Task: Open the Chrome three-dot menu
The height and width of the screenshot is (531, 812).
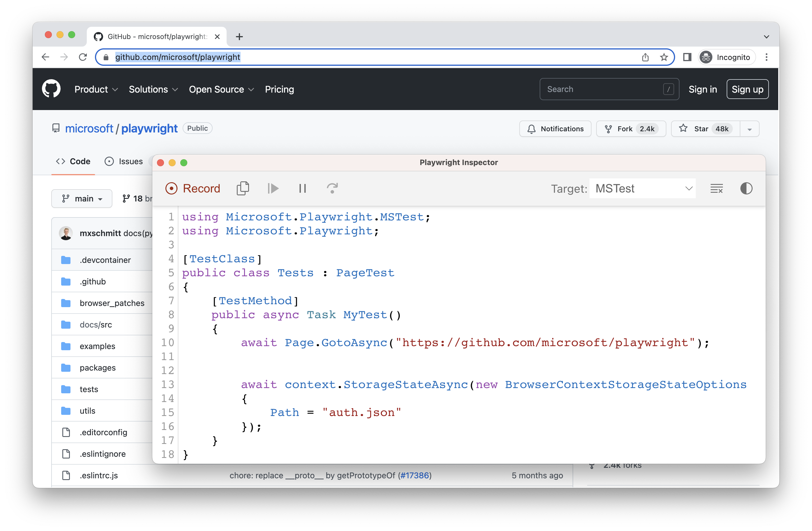Action: (766, 57)
